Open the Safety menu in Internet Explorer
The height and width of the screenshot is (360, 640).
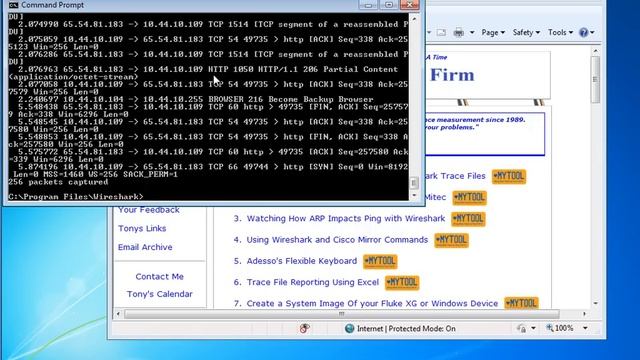click(x=526, y=32)
